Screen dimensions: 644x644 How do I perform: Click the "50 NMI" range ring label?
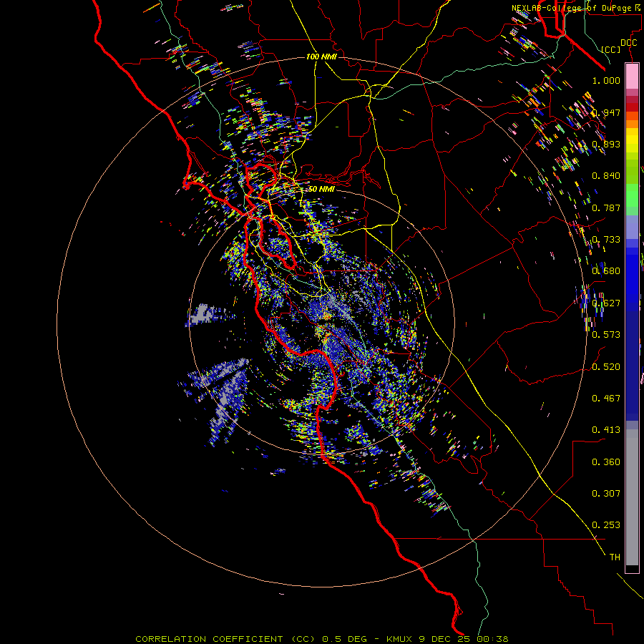pos(321,189)
